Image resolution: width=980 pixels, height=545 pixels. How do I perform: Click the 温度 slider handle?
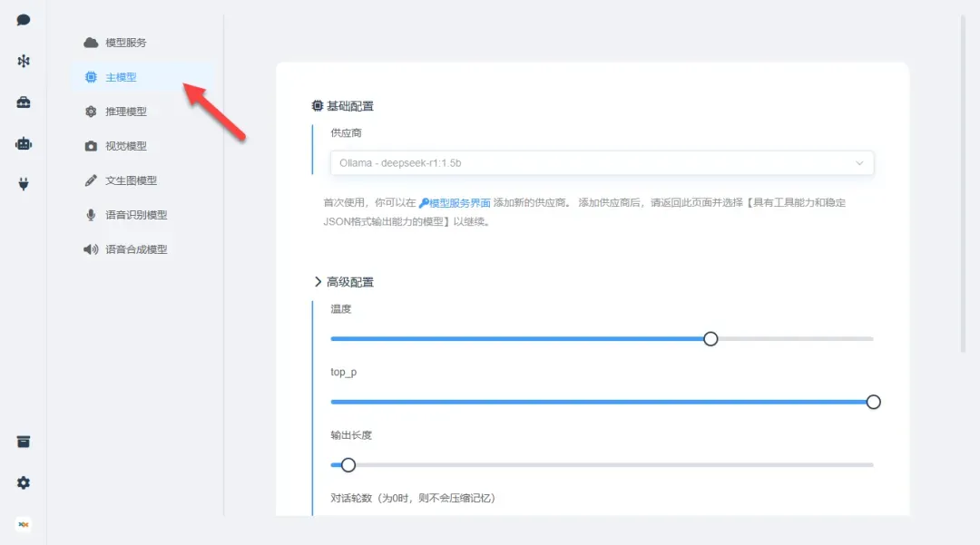coord(710,338)
